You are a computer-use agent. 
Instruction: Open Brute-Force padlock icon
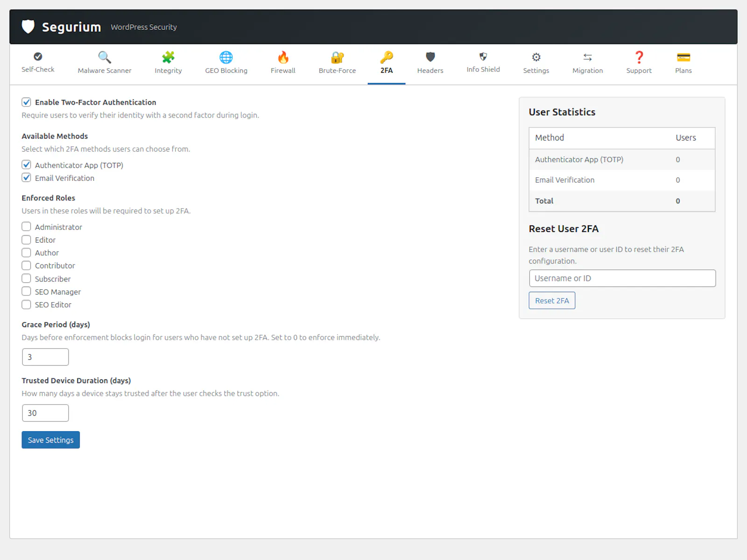337,57
